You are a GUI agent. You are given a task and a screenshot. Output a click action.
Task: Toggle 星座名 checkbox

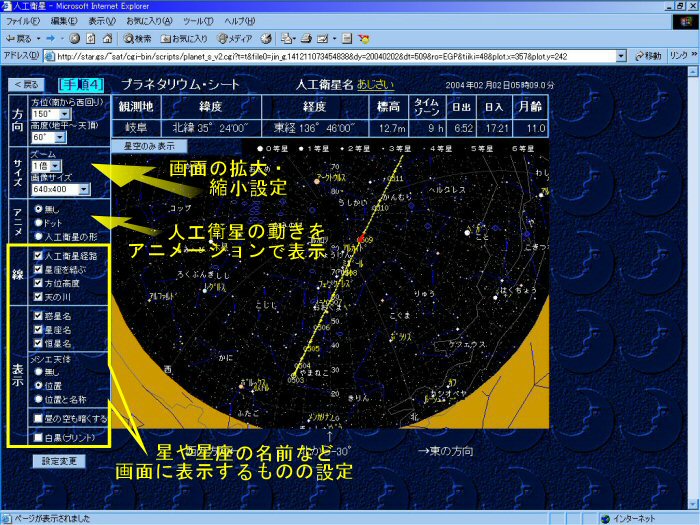tap(38, 330)
